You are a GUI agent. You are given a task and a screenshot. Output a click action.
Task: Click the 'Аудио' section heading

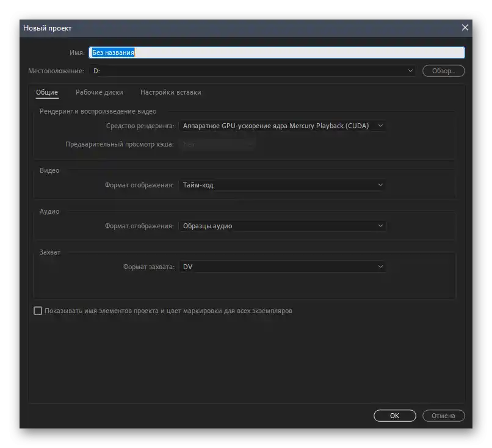49,211
